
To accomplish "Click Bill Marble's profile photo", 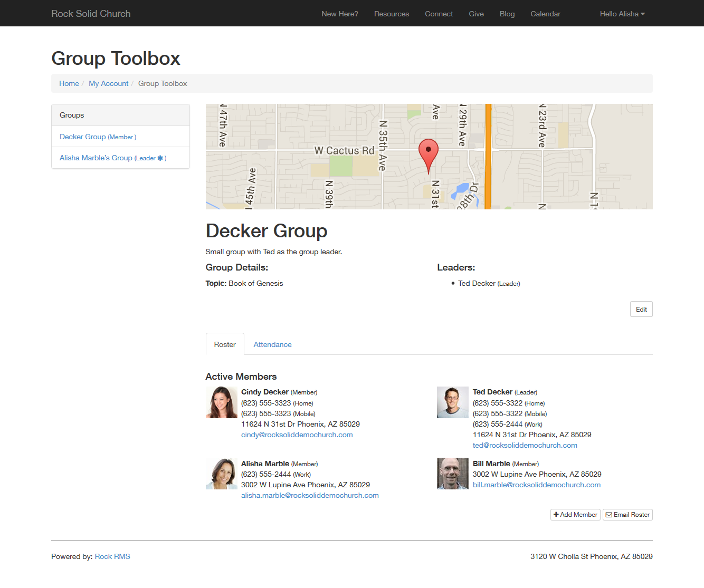I will click(x=452, y=474).
